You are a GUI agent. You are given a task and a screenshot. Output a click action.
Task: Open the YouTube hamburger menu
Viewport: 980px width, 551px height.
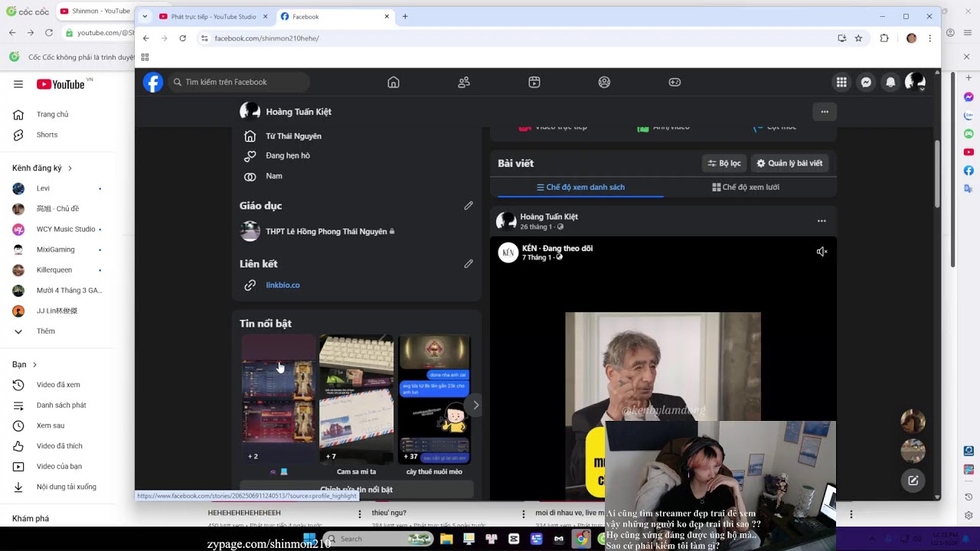18,84
